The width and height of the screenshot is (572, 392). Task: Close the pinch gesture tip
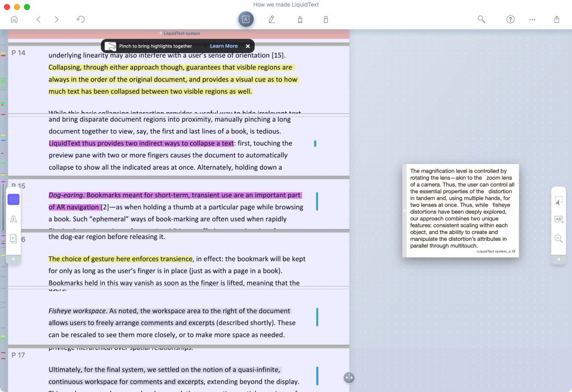(247, 46)
